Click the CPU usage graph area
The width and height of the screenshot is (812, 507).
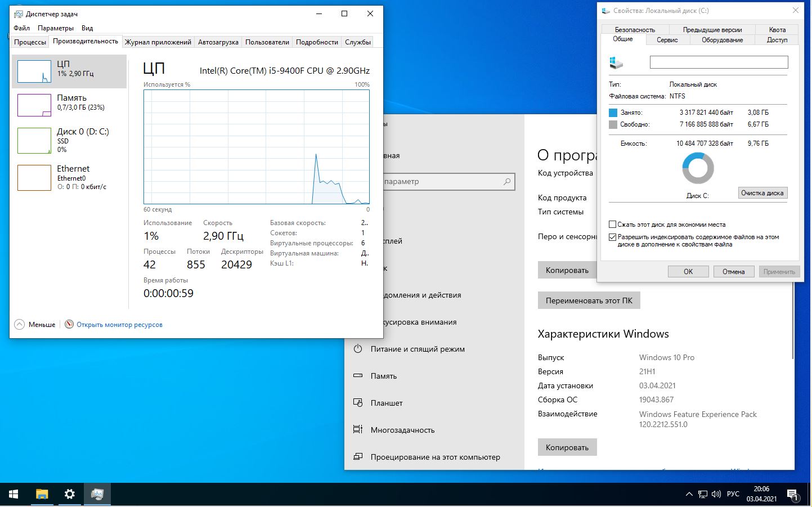pos(257,147)
